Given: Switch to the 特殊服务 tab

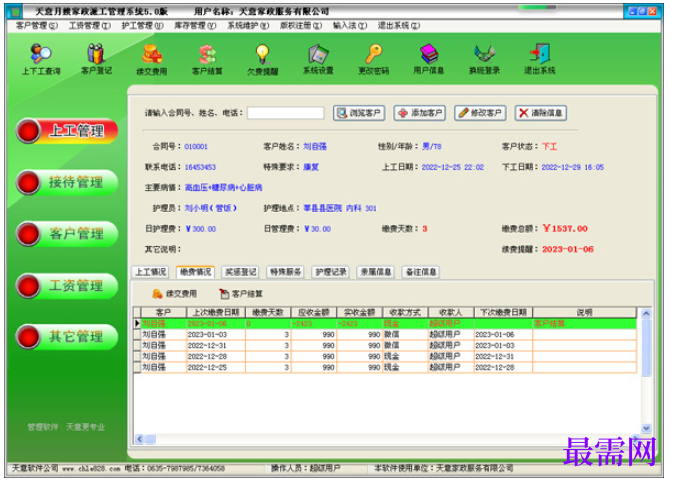Looking at the screenshot, I should (x=285, y=272).
